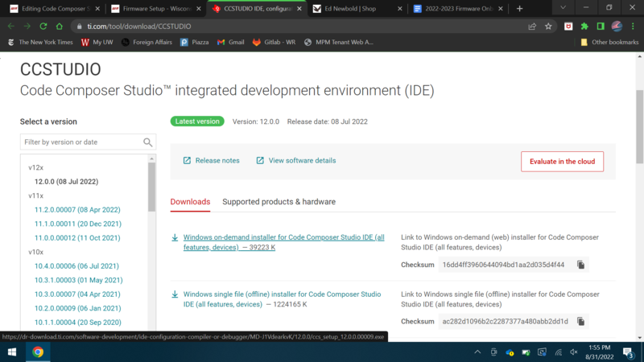Open Piazza bookmark

pyautogui.click(x=194, y=42)
